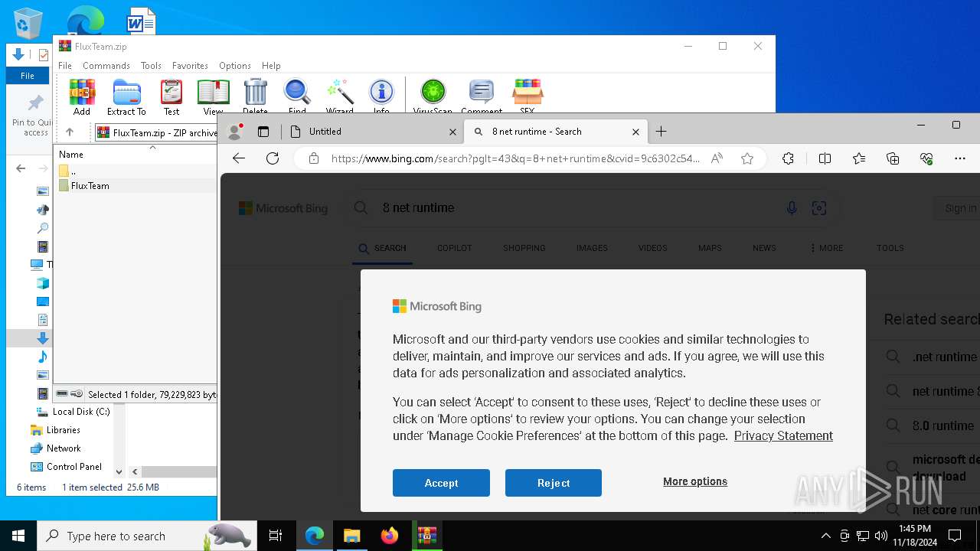980x551 pixels.
Task: Click the Edge address bar URL
Action: coord(515,158)
